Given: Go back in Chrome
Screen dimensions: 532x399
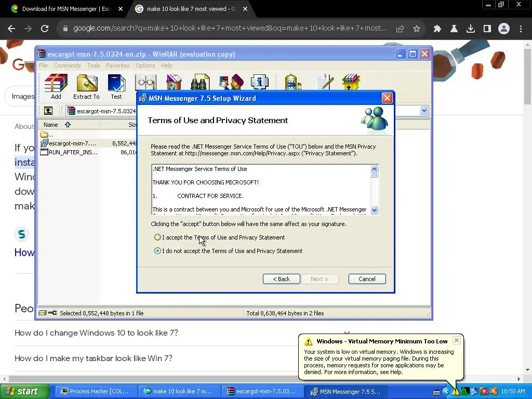Looking at the screenshot, I should coord(11,29).
